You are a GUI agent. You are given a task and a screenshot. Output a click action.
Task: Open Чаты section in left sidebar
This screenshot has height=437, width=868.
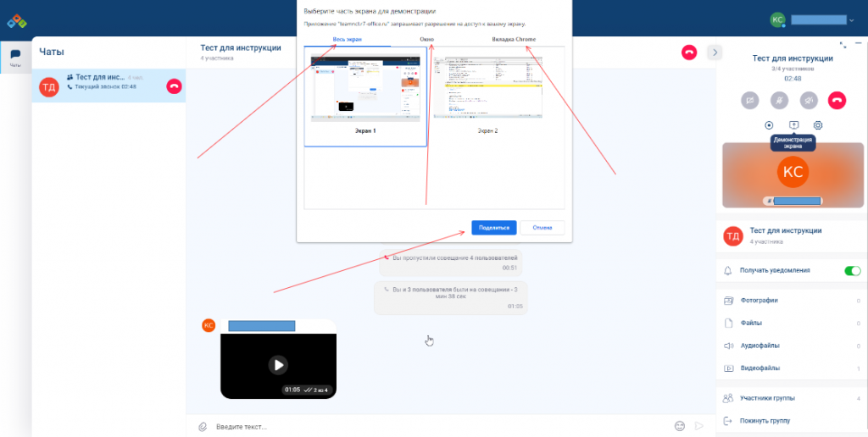[15, 58]
